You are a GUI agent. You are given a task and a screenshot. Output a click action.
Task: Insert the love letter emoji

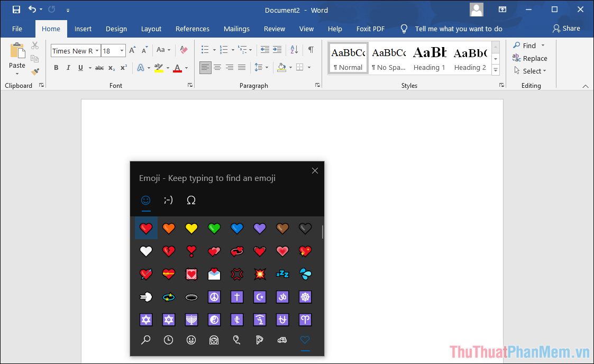[214, 274]
